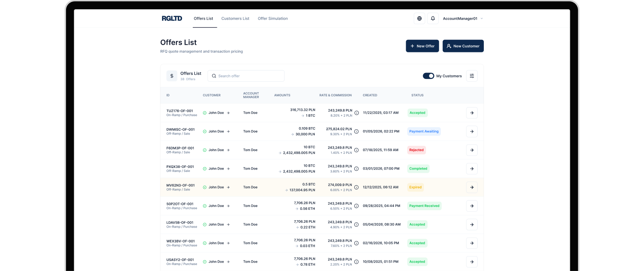Switch to the Offers List tab
Viewport: 644px width, 271px height.
click(x=203, y=19)
